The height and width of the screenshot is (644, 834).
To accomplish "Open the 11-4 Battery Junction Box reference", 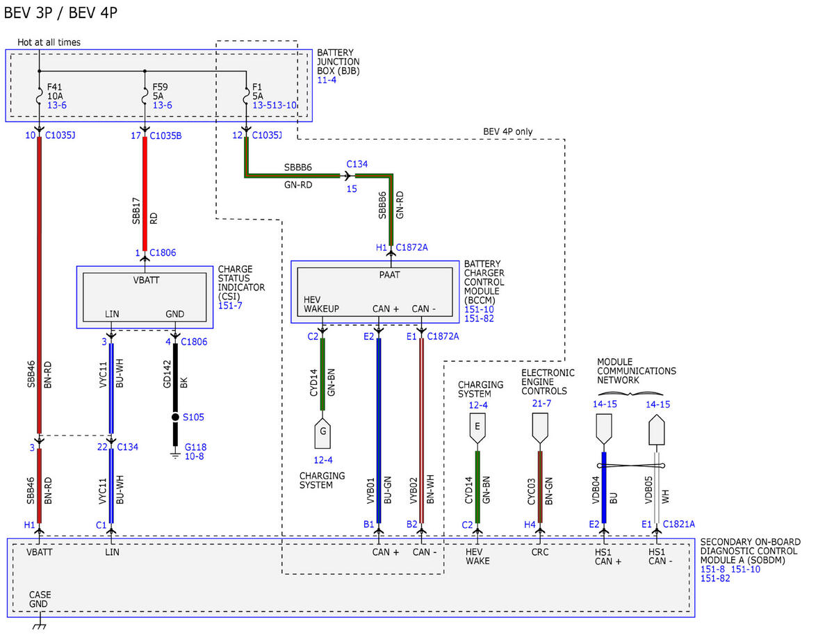I will pos(327,81).
